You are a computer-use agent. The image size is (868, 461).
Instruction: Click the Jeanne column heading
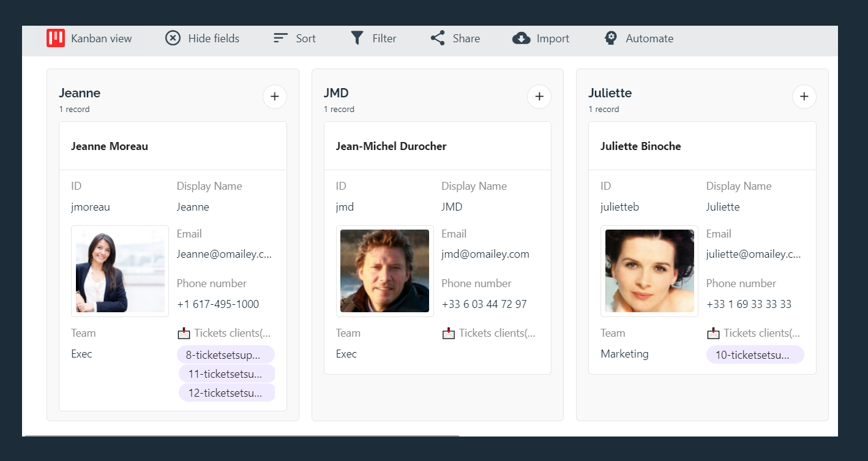click(x=80, y=93)
